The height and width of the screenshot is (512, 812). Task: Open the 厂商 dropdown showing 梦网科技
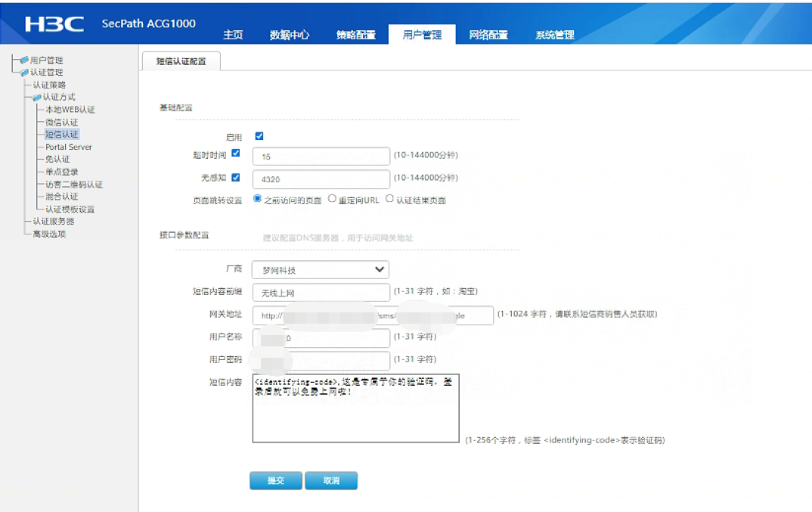click(321, 269)
